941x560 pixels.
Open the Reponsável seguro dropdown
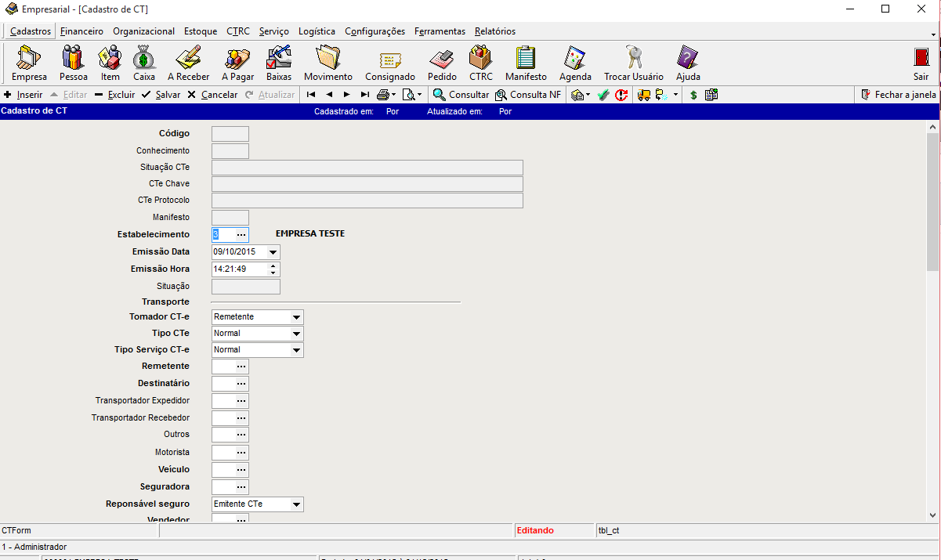pos(296,504)
